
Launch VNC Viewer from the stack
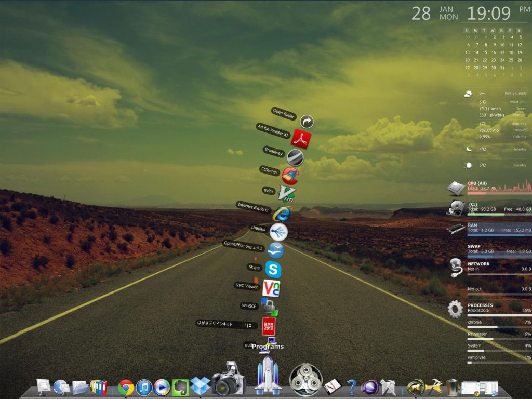click(x=271, y=288)
